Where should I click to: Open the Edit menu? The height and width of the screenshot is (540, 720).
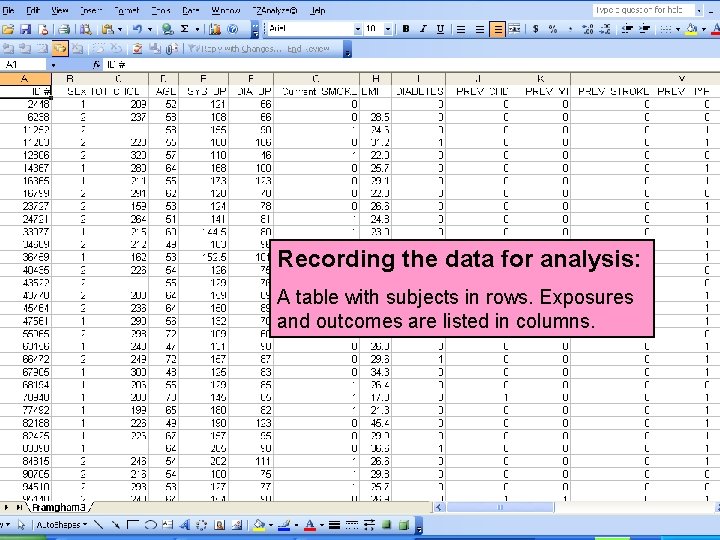[33, 10]
